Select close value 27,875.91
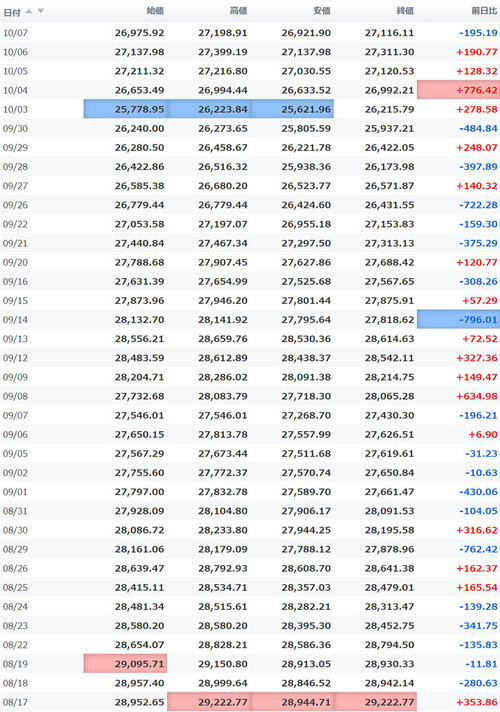500x712 pixels. tap(389, 301)
